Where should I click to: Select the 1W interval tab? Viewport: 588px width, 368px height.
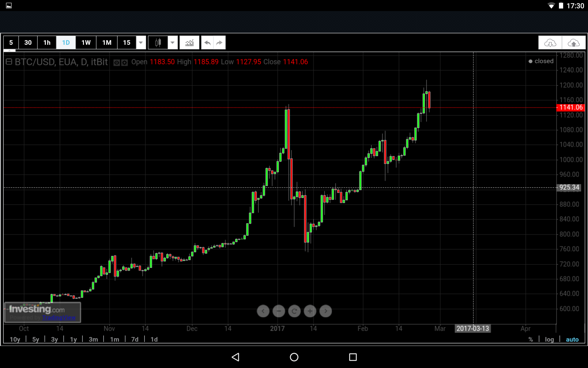[x=86, y=43]
